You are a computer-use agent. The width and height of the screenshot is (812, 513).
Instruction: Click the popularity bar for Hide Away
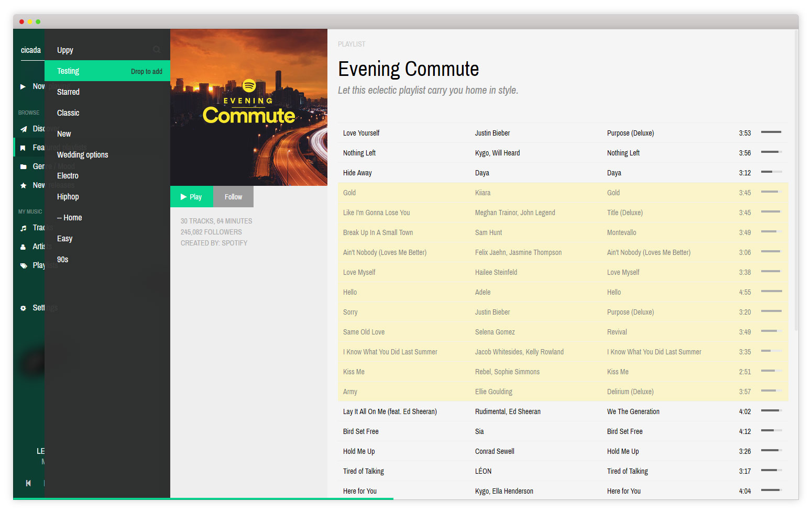[x=771, y=172]
